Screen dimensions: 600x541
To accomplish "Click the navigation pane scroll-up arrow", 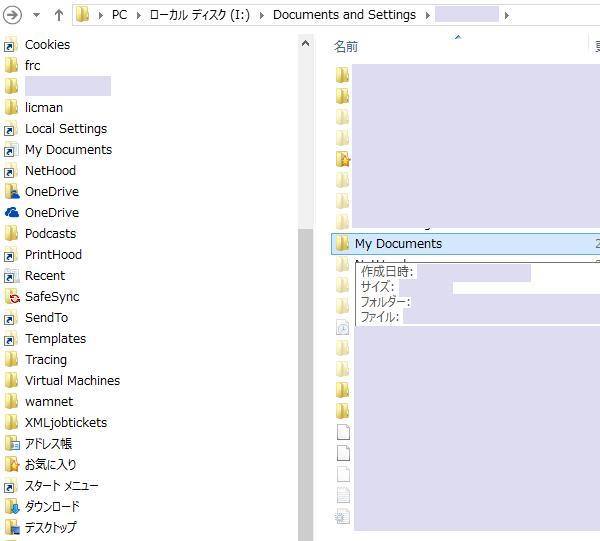I will (x=306, y=43).
